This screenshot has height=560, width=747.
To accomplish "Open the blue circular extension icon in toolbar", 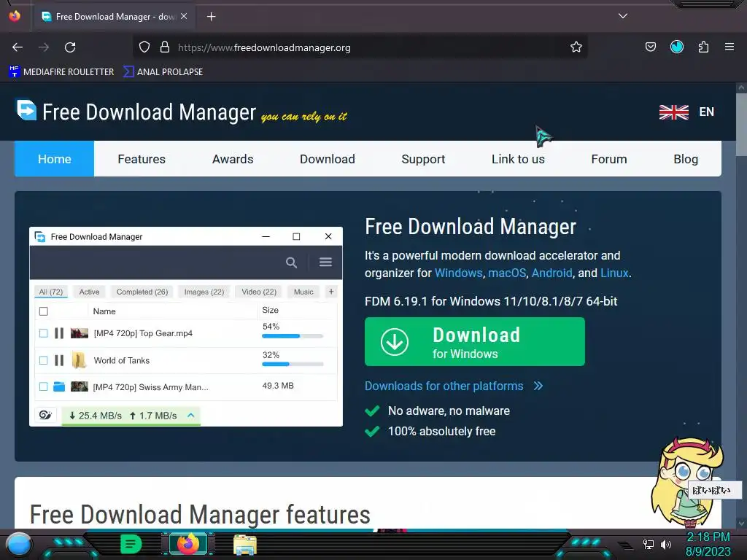I will 677,47.
